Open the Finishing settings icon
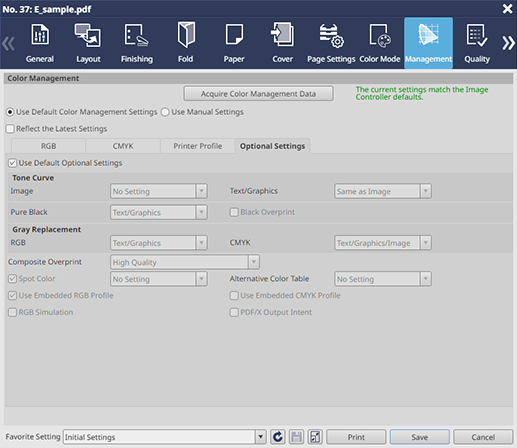This screenshot has height=448, width=517. (x=137, y=43)
